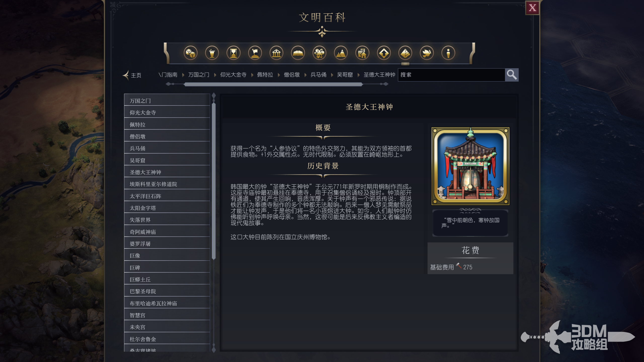Select the pyramid Wonders category icon

point(405,53)
